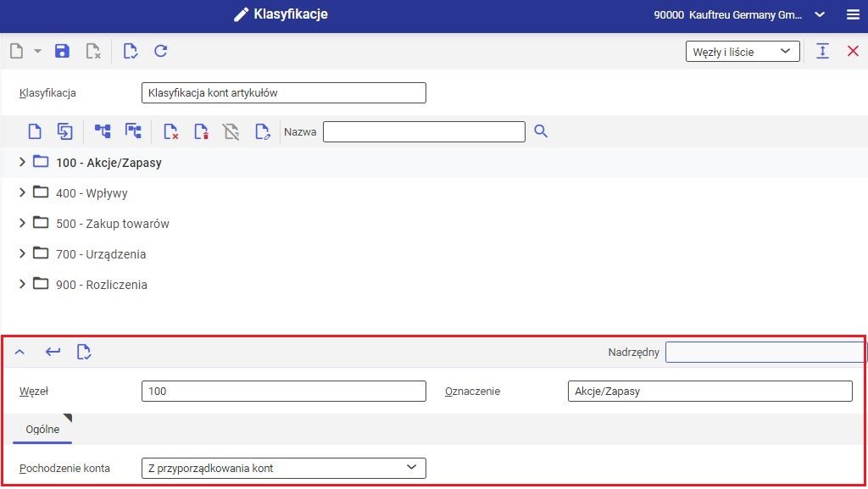Click the folder icon of 400 - Wpływy

41,192
